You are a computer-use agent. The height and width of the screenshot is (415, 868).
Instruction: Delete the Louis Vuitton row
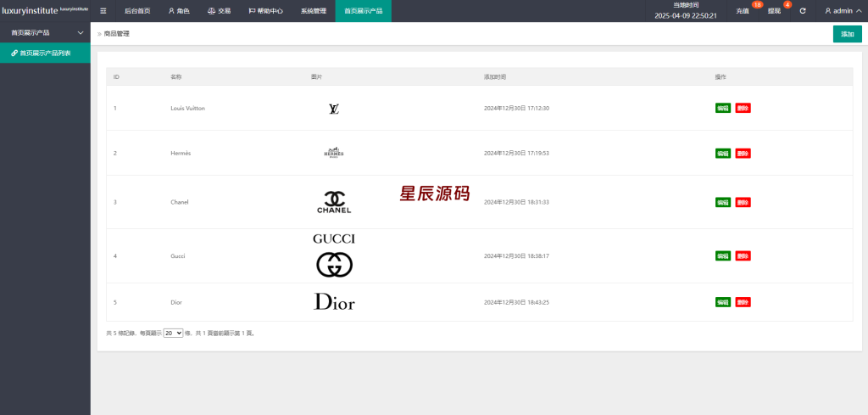pyautogui.click(x=743, y=108)
